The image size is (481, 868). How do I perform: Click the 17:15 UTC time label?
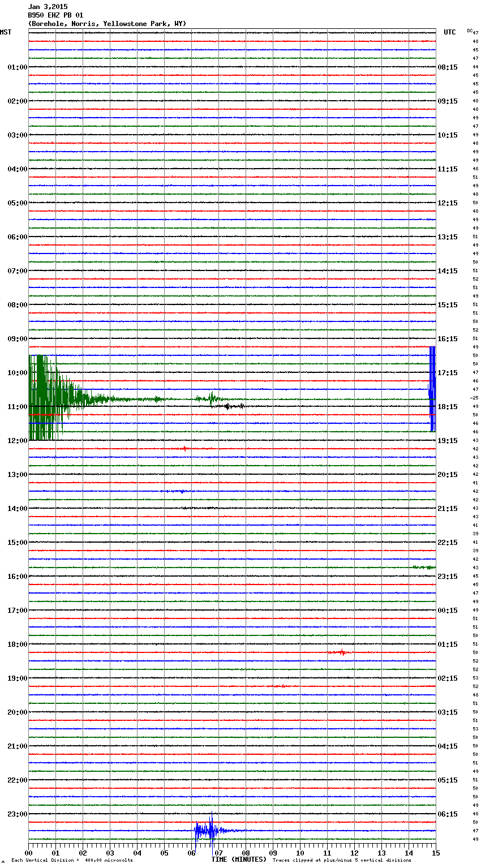[448, 373]
